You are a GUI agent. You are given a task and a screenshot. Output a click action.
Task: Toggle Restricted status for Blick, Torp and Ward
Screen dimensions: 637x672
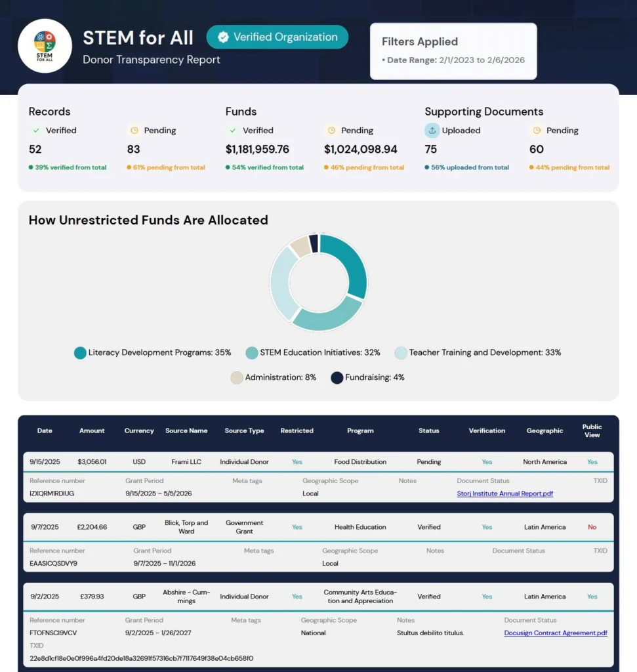pyautogui.click(x=297, y=526)
